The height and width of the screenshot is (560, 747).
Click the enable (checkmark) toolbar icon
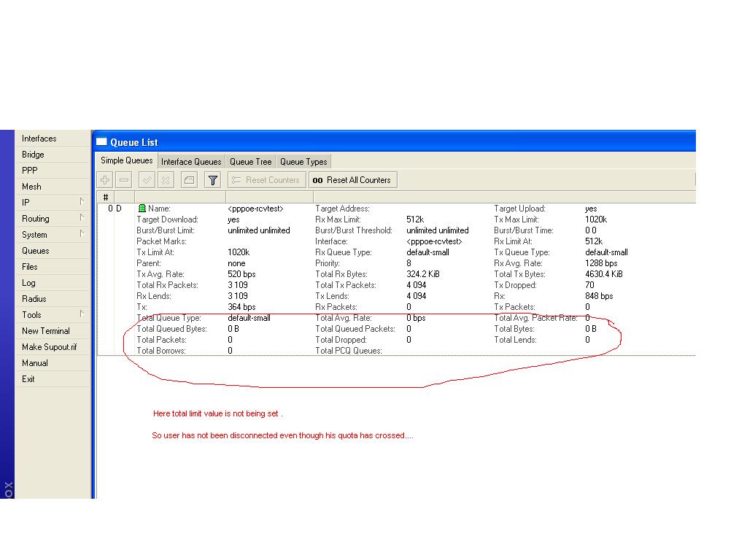147,180
